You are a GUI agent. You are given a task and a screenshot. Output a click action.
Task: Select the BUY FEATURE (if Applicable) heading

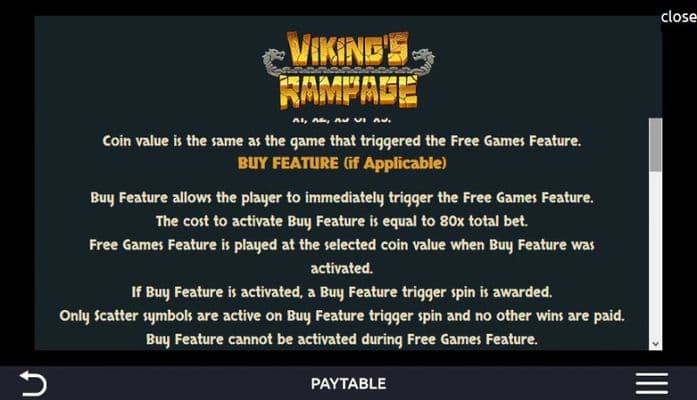pos(342,163)
